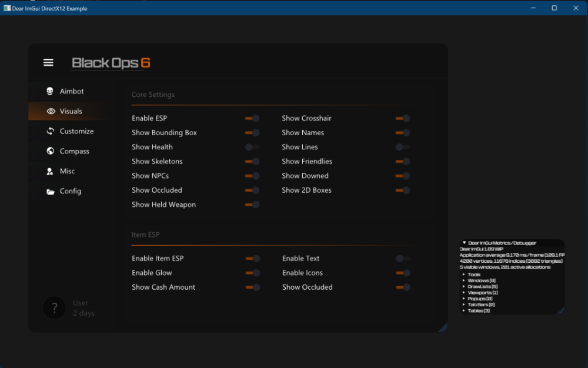Collapse the Dear ImGui Metrics/Debugger window
Viewport: 588px width, 368px height.
coord(464,242)
